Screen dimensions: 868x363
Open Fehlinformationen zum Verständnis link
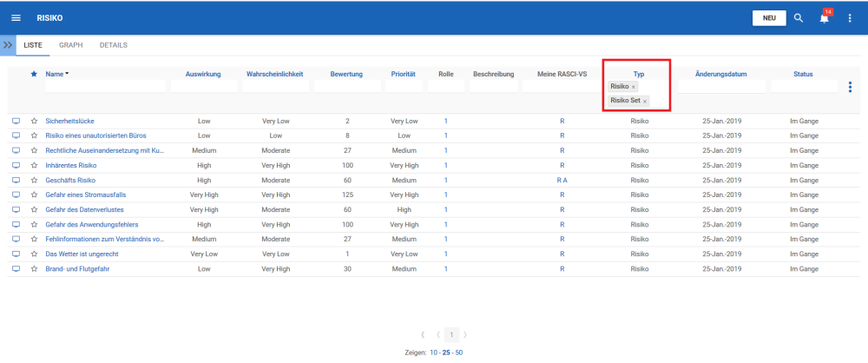coord(105,239)
